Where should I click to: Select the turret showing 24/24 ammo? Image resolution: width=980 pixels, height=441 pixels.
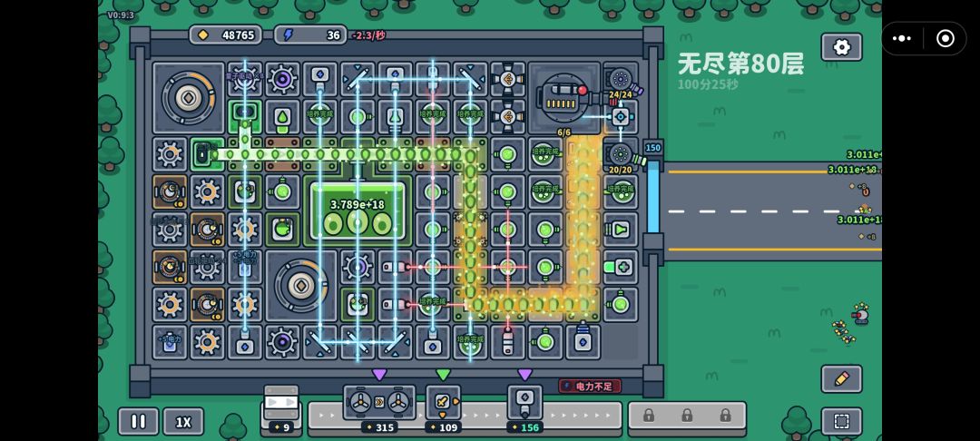point(621,79)
